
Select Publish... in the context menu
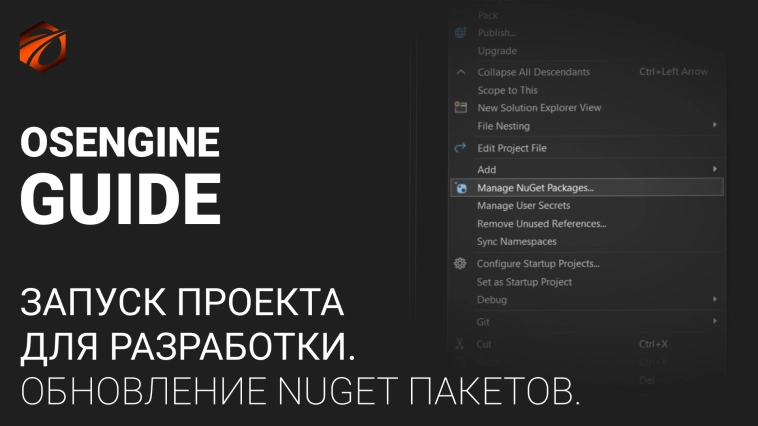coord(496,33)
